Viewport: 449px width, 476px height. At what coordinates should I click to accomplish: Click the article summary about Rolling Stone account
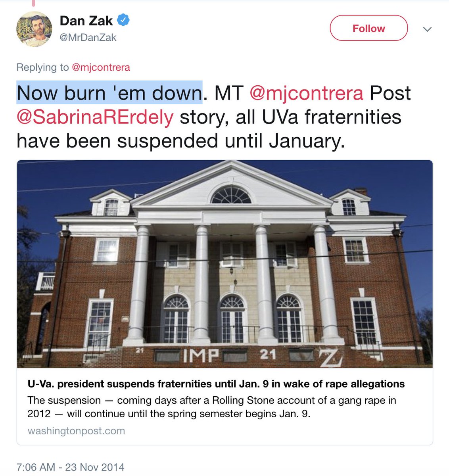click(212, 407)
